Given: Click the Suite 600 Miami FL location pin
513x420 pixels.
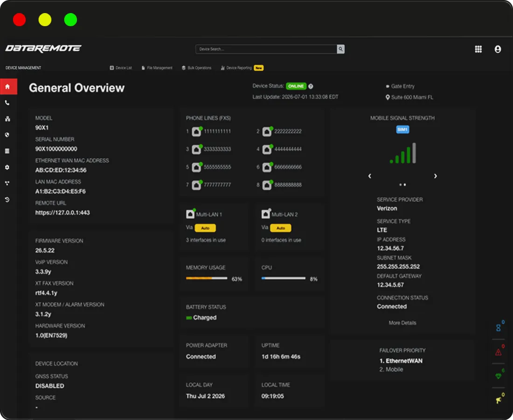Looking at the screenshot, I should point(388,98).
